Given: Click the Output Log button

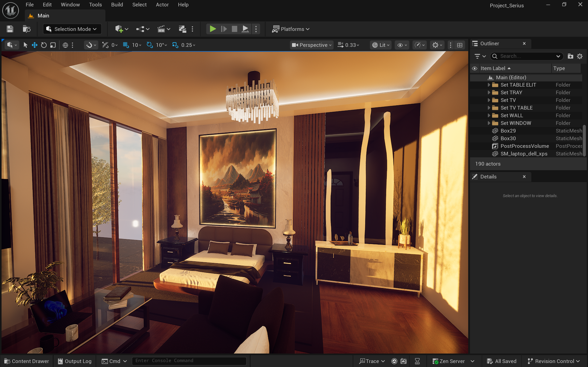Looking at the screenshot, I should click(75, 361).
